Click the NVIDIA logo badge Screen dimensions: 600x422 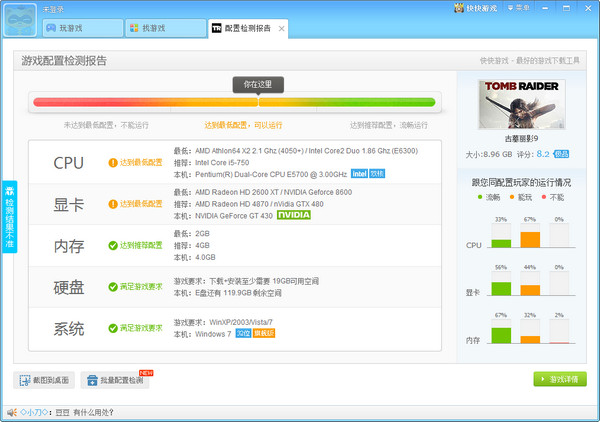coord(294,215)
